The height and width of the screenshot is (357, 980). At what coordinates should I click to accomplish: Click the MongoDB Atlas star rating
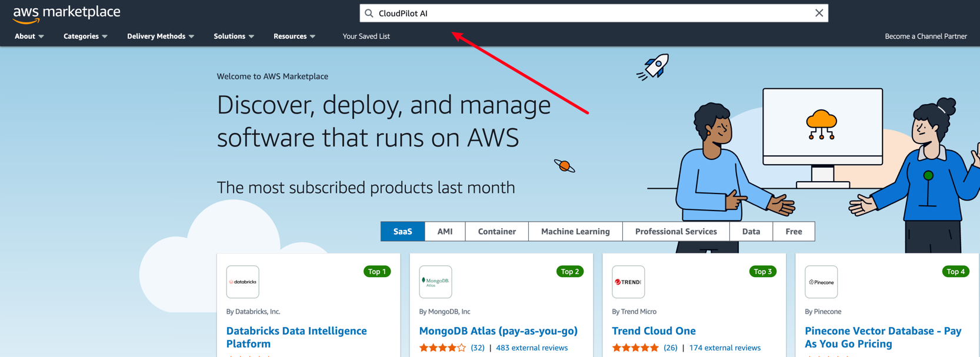tap(442, 348)
